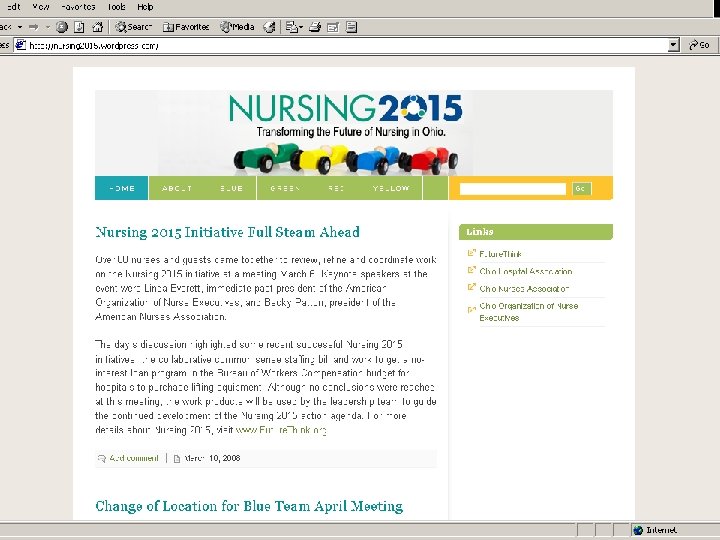Image resolution: width=720 pixels, height=540 pixels.
Task: Open the Edit menu
Action: tap(13, 7)
